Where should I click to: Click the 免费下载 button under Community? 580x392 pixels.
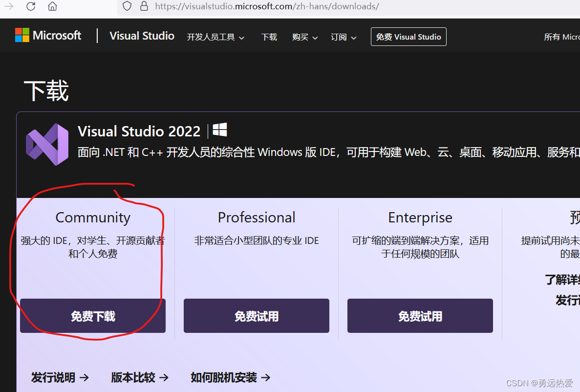pyautogui.click(x=92, y=316)
